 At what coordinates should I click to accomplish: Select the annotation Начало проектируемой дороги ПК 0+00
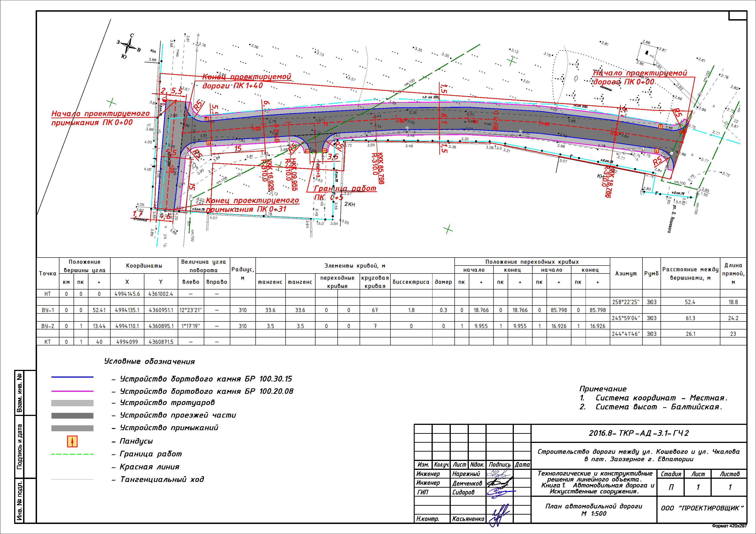[640, 77]
